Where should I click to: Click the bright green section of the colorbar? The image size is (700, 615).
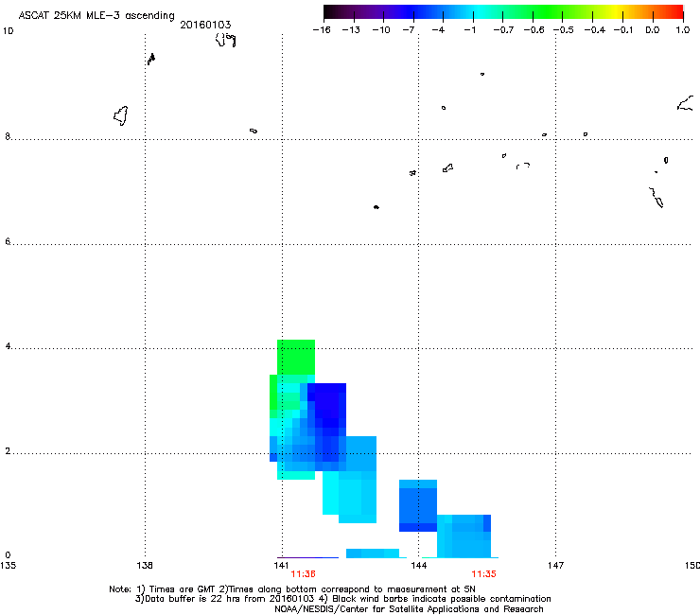(549, 12)
